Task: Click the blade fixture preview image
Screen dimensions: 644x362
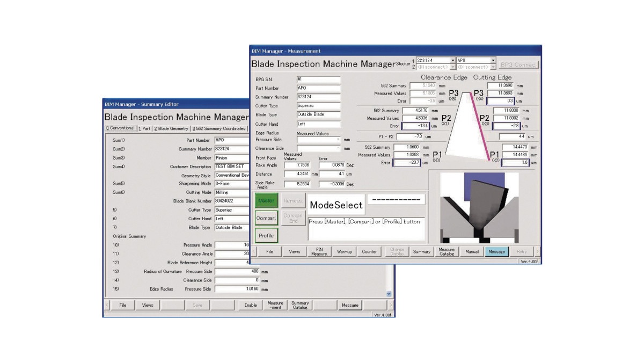Action: (x=479, y=207)
